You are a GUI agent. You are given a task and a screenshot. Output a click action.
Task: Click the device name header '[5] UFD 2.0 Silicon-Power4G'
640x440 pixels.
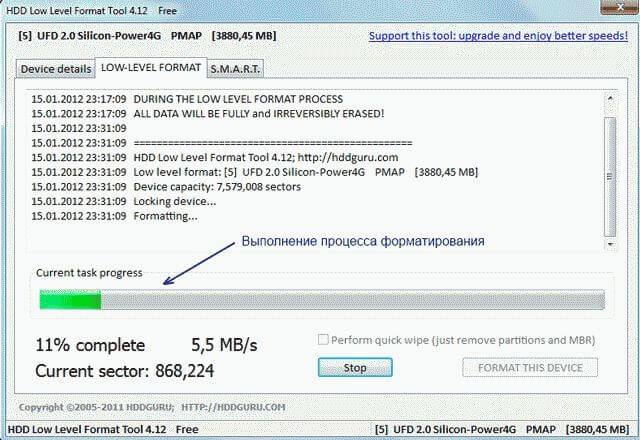[147, 36]
